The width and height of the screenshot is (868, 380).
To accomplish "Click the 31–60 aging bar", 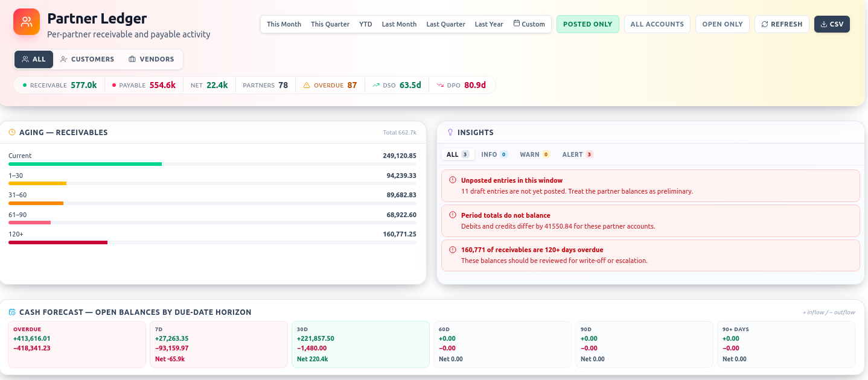I will click(x=212, y=203).
